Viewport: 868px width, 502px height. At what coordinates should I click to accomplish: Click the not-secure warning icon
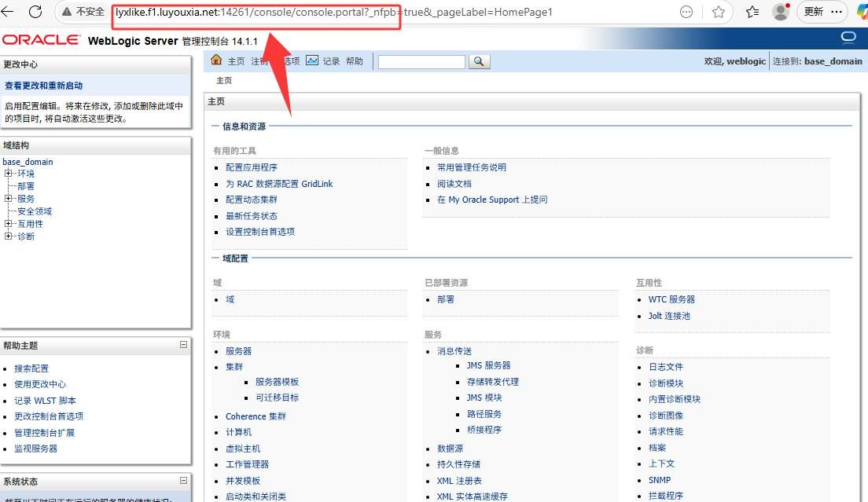pyautogui.click(x=66, y=12)
